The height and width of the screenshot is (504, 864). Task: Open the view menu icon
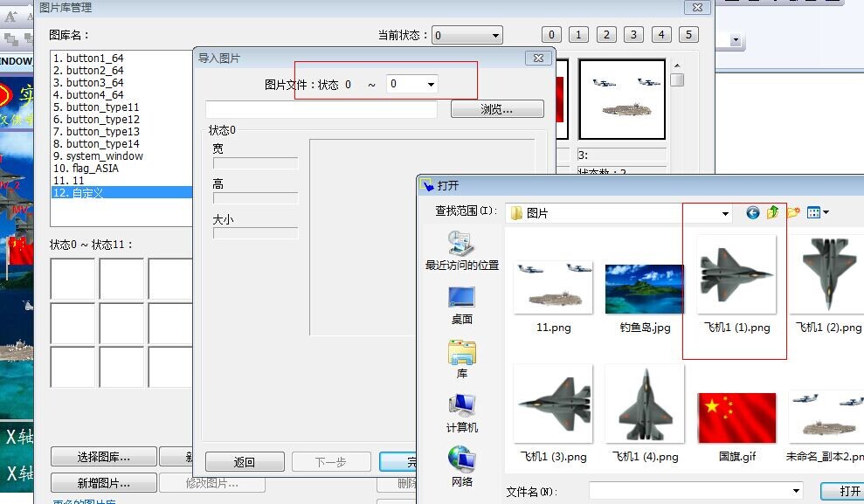[818, 212]
